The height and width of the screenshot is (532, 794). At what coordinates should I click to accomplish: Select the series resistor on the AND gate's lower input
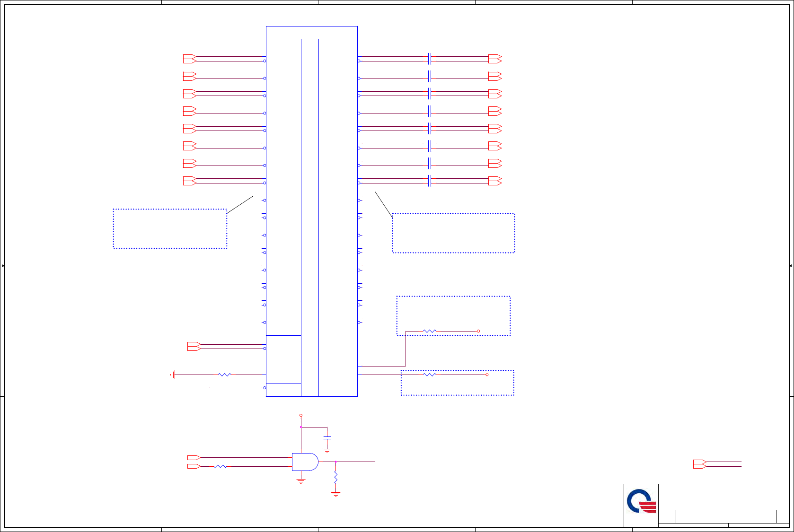coord(221,466)
